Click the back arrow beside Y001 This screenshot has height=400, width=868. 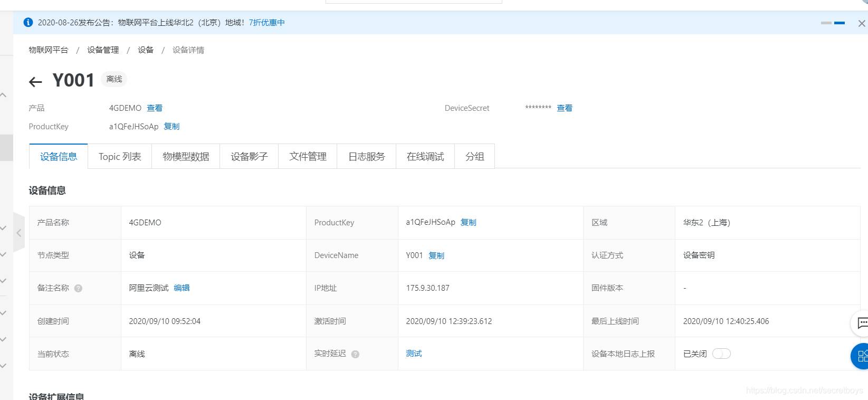click(x=35, y=82)
